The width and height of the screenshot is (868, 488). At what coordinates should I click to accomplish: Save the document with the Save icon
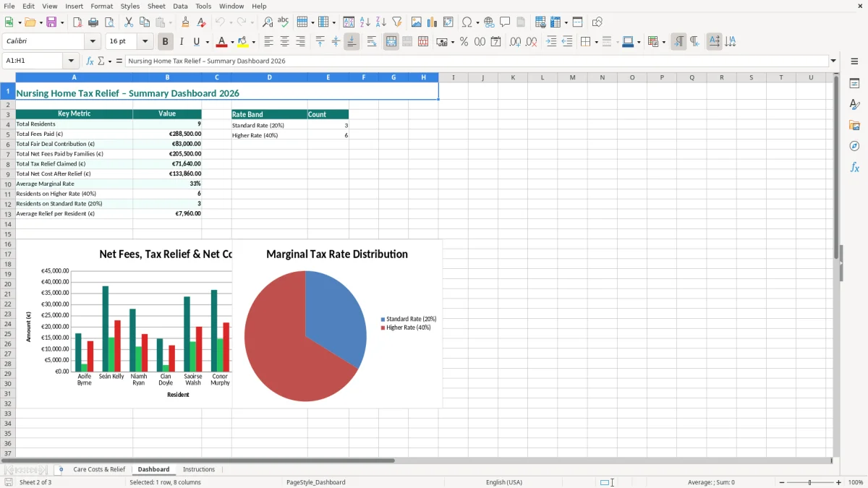pyautogui.click(x=51, y=22)
